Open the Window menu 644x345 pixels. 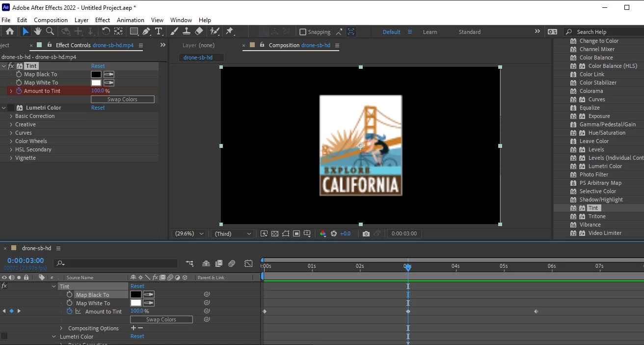(181, 20)
